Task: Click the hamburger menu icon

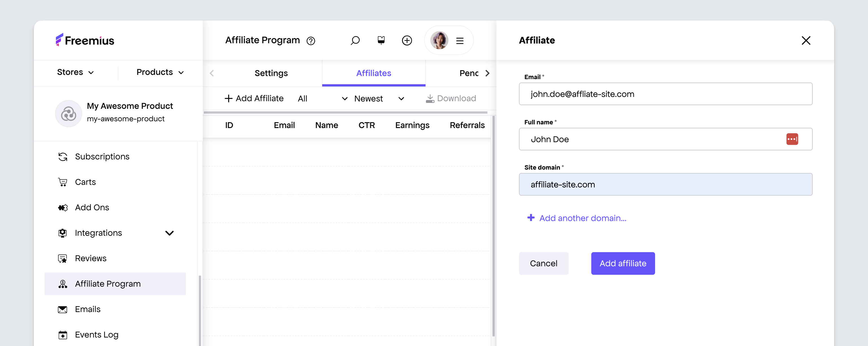Action: tap(460, 40)
